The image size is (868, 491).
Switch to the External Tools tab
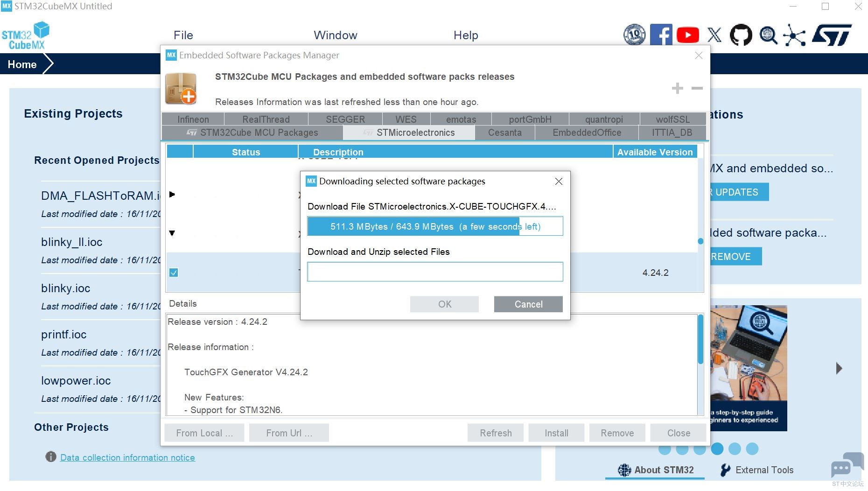756,470
